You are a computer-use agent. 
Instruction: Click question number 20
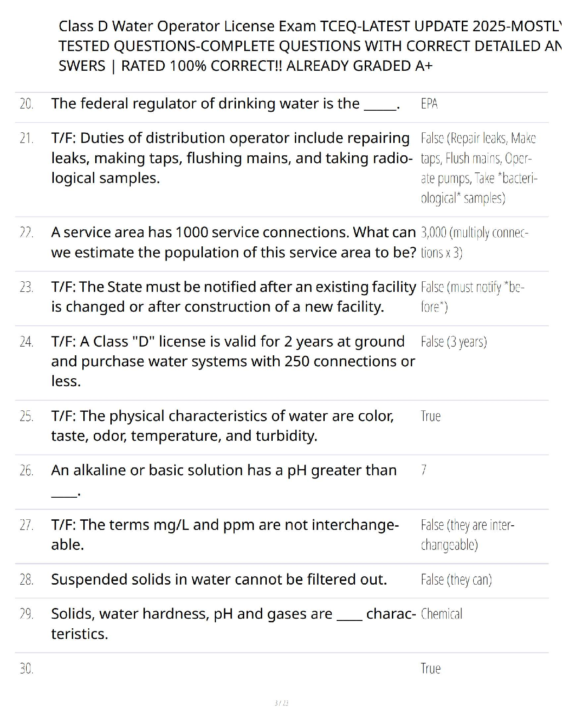(x=27, y=104)
